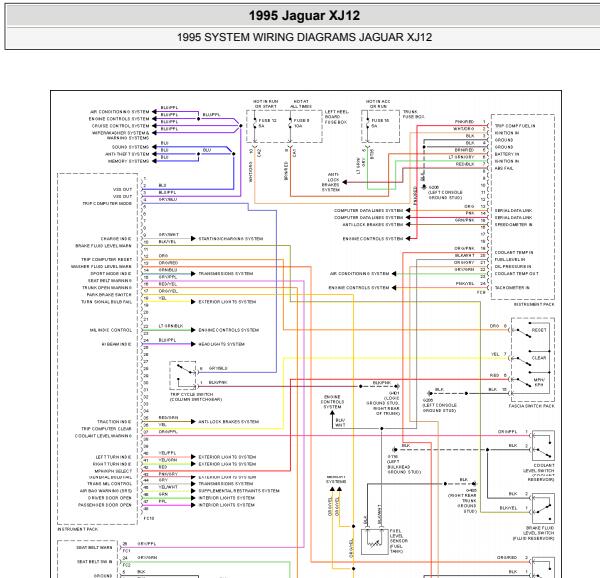Click the 'LEFT TURN INDIC' label
The height and width of the screenshot is (578, 600).
113,457
